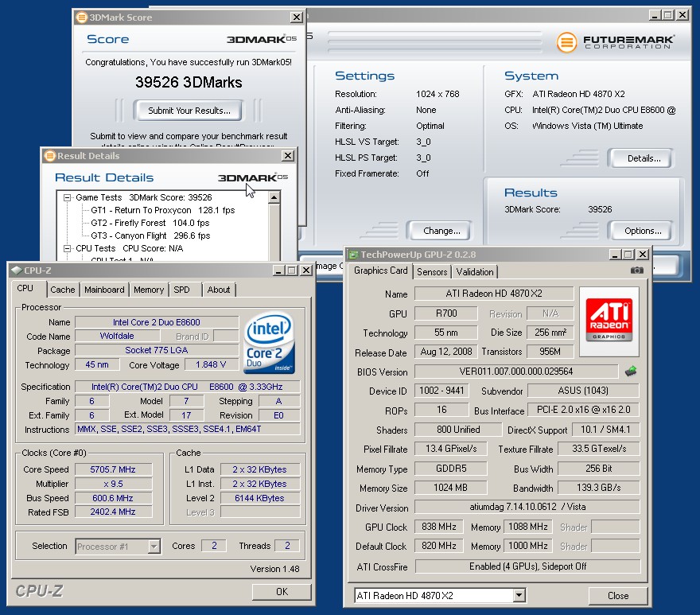Select the Graphics Card tab in GPU-Z
Screen dimensions: 700x615
click(381, 271)
